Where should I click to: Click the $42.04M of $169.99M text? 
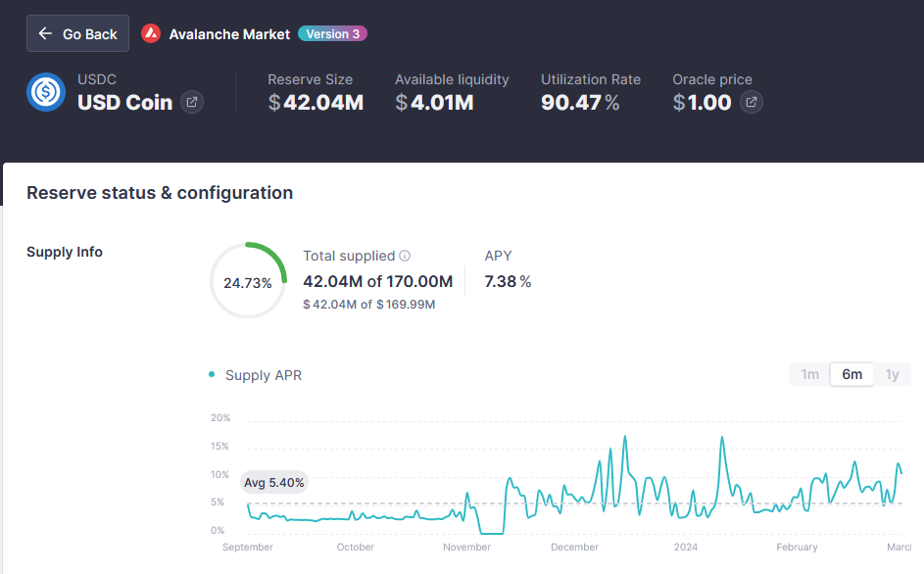click(368, 305)
